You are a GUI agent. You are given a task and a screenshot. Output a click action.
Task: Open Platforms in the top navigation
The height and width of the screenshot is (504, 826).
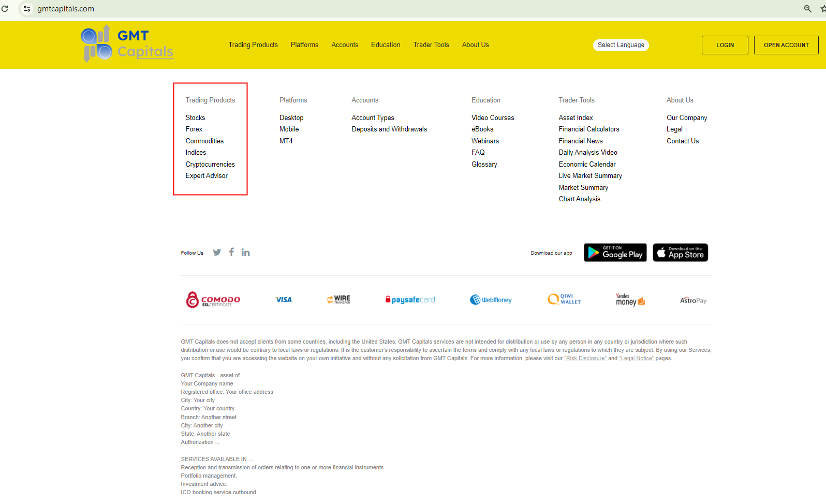304,45
